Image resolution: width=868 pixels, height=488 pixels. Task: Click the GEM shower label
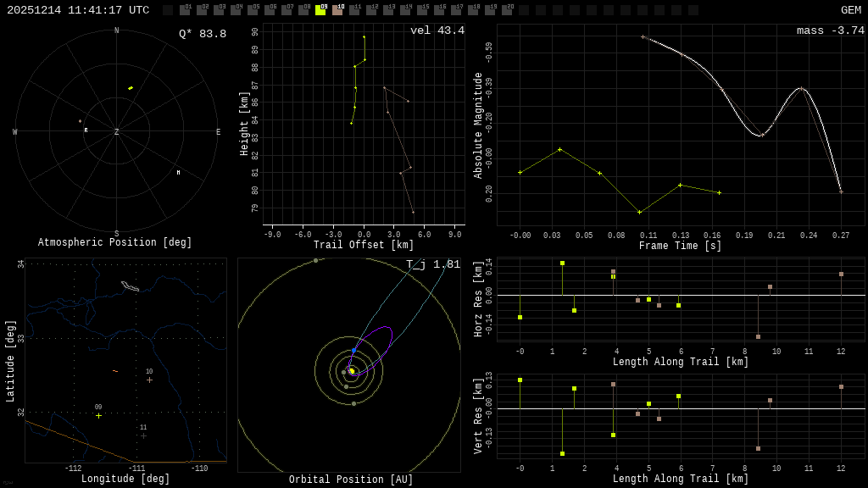pyautogui.click(x=850, y=10)
